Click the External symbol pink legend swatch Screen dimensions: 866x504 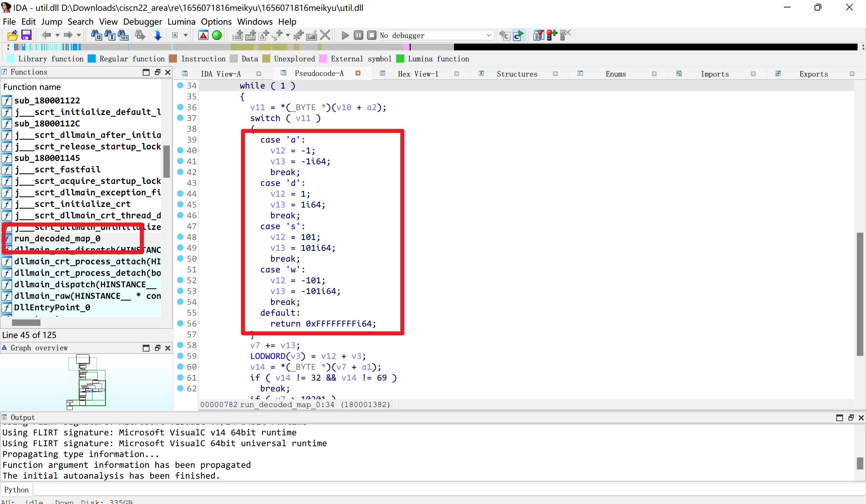[x=323, y=59]
